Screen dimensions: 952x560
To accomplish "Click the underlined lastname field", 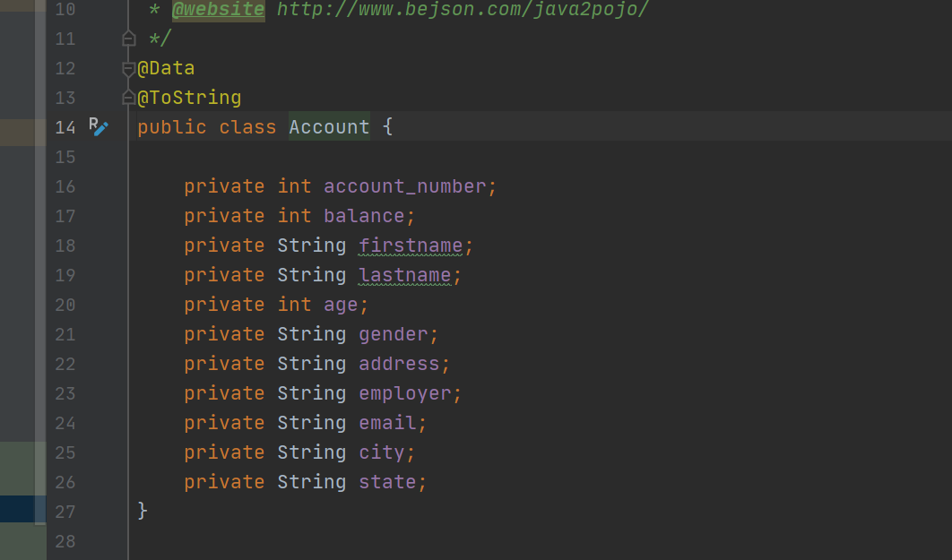I will (x=404, y=275).
